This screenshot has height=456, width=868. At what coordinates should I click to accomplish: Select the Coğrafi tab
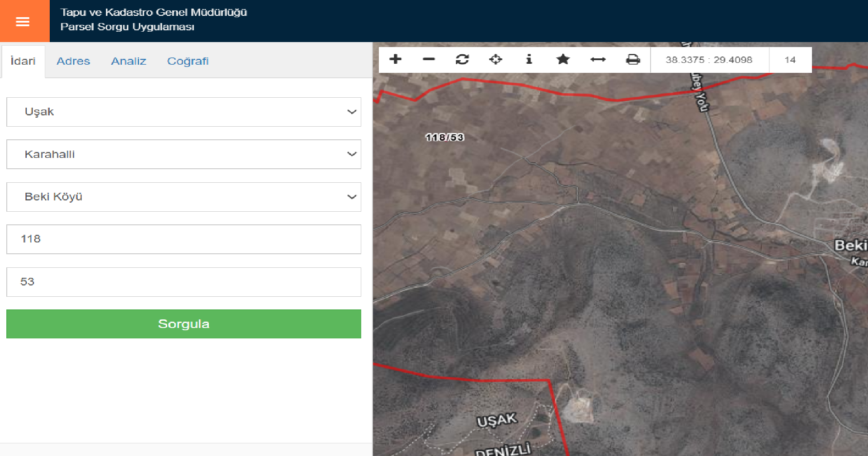tap(188, 62)
